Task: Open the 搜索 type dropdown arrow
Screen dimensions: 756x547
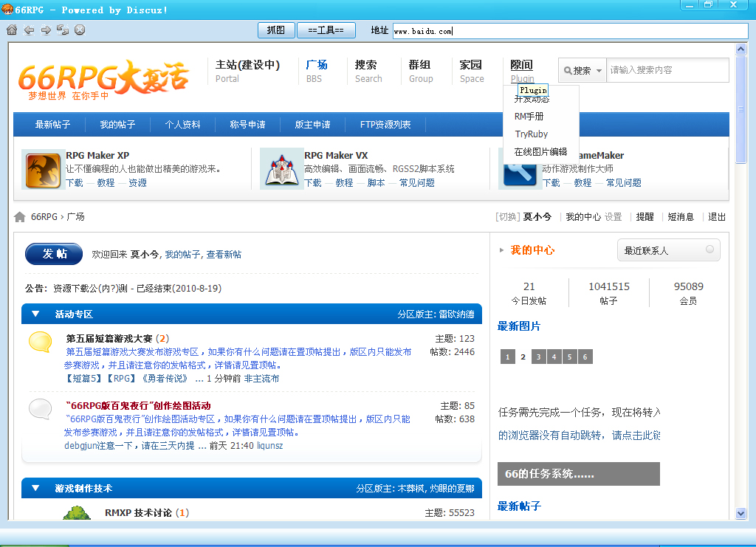Action: pos(599,70)
